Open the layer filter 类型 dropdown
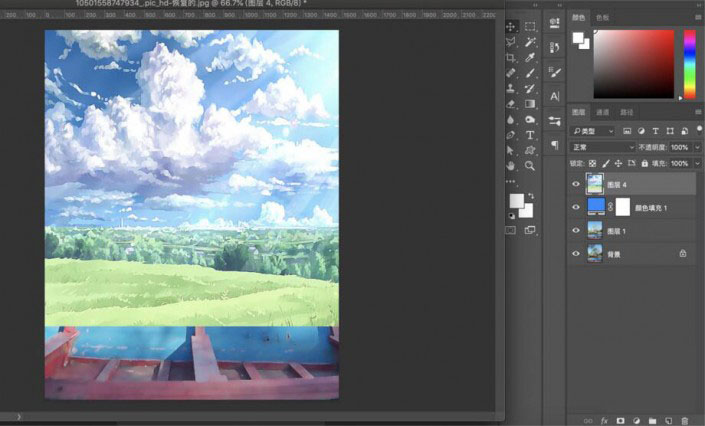 (x=592, y=131)
